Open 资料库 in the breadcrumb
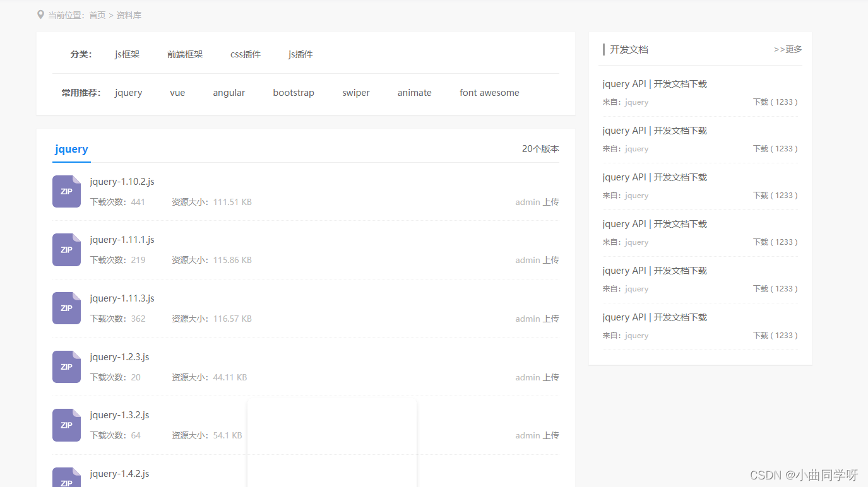This screenshot has width=868, height=487. tap(129, 15)
